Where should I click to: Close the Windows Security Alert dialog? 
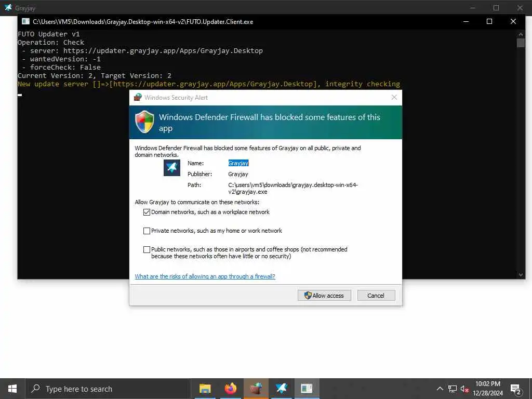tap(394, 97)
